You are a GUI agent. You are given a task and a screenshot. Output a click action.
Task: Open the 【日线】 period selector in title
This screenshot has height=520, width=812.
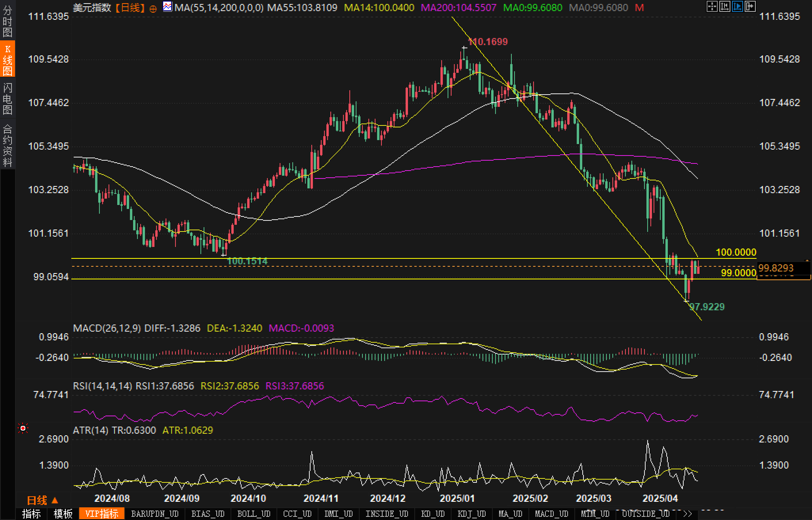point(130,8)
